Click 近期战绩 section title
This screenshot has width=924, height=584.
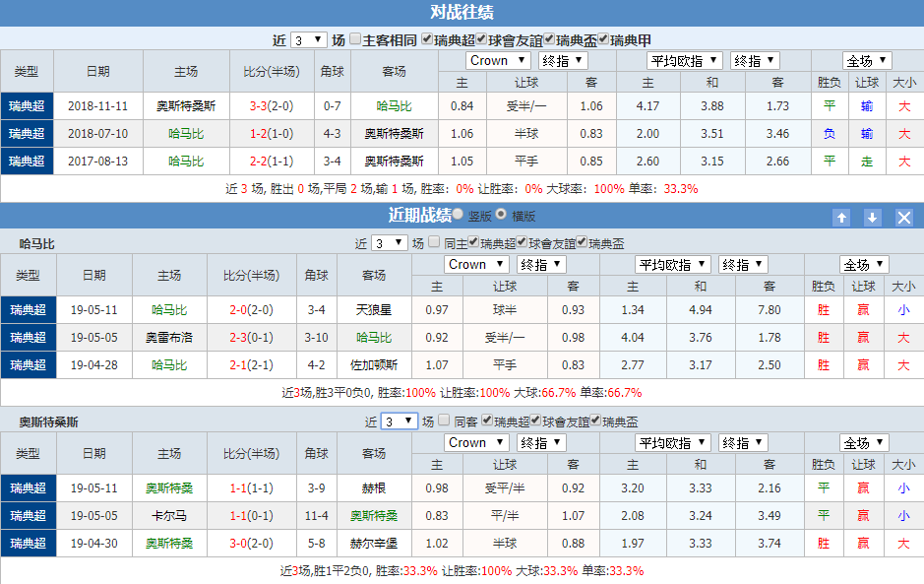pyautogui.click(x=419, y=216)
